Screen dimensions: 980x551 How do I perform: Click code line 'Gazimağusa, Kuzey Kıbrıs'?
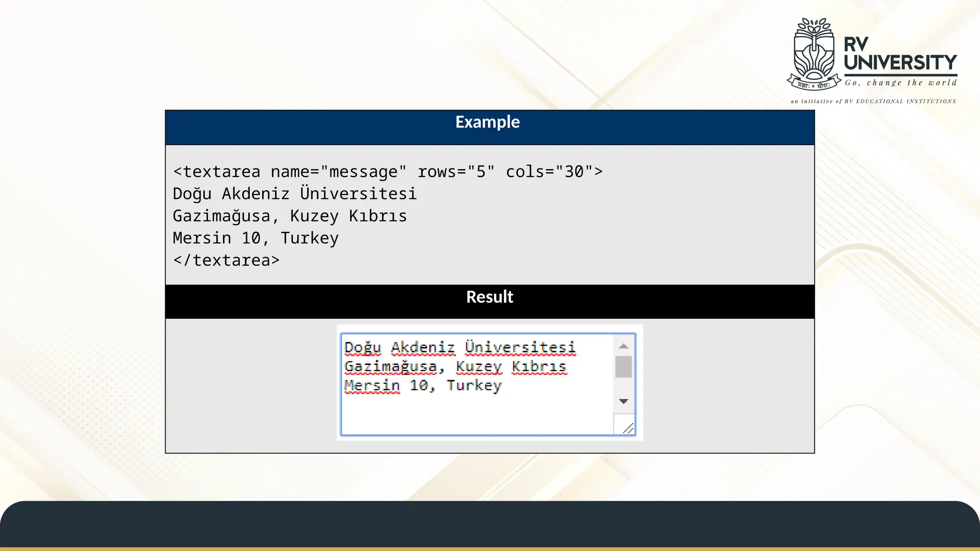(290, 216)
